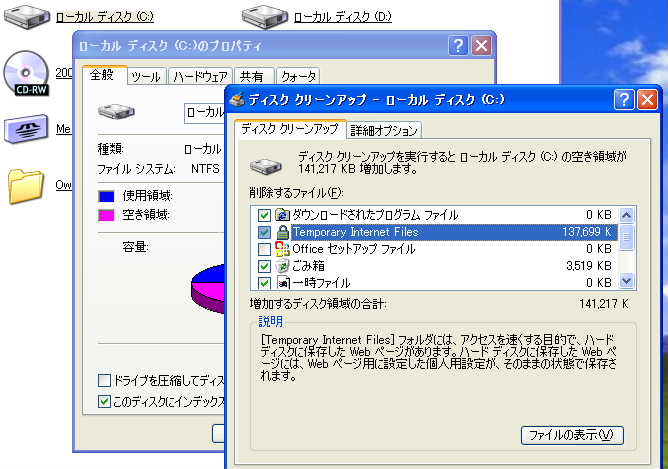The width and height of the screenshot is (668, 469).
Task: Click the file list scroll up arrow
Action: click(626, 215)
